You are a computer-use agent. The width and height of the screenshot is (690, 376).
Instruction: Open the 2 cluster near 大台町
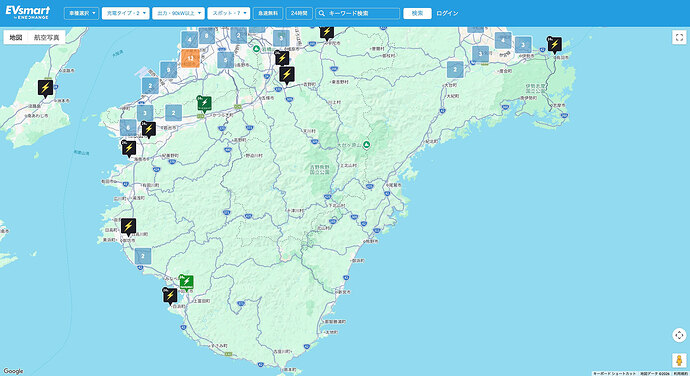click(x=455, y=70)
